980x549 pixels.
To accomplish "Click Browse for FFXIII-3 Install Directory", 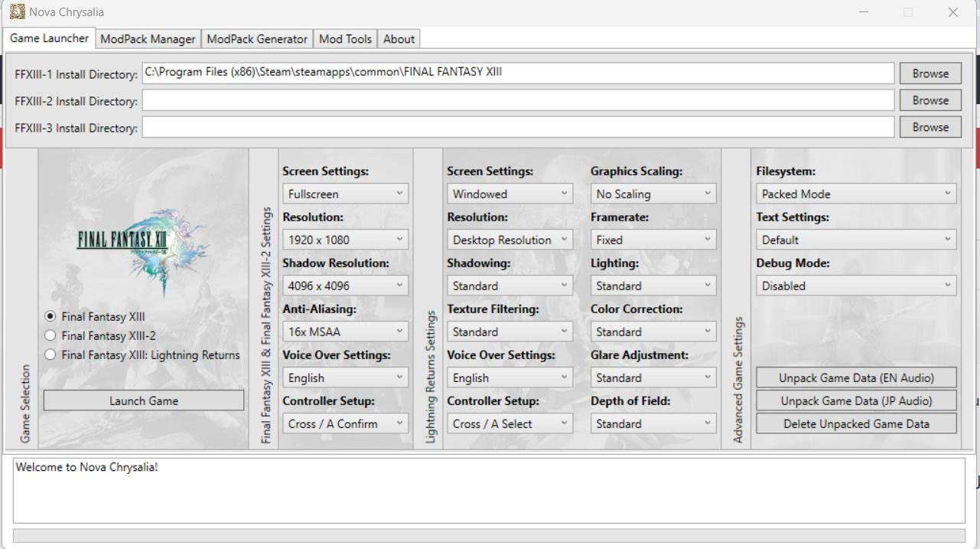I will 930,127.
